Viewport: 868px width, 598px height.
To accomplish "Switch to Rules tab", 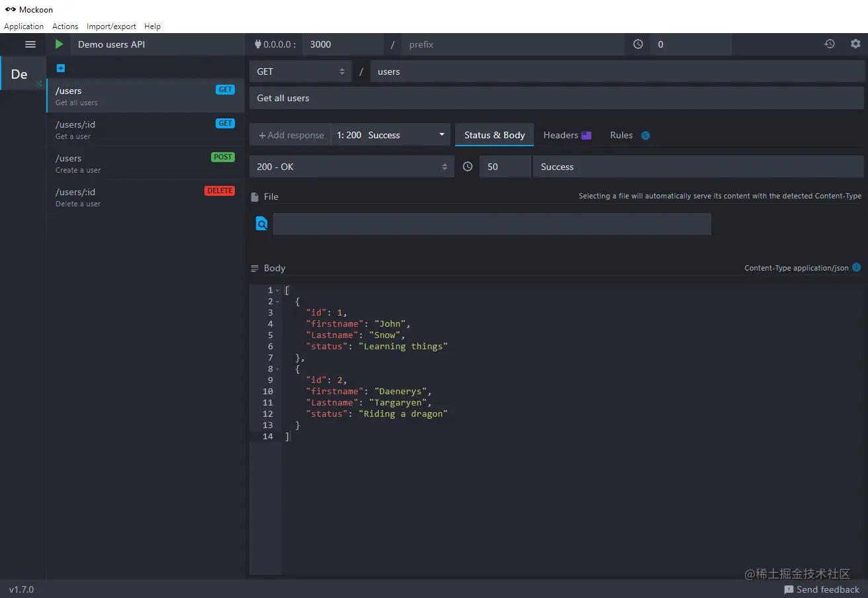I will coord(629,135).
